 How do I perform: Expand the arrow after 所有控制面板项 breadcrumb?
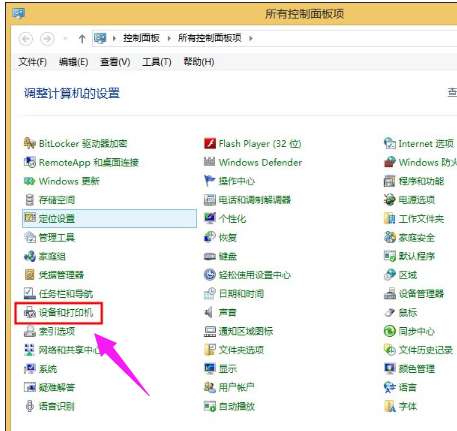pyautogui.click(x=251, y=39)
